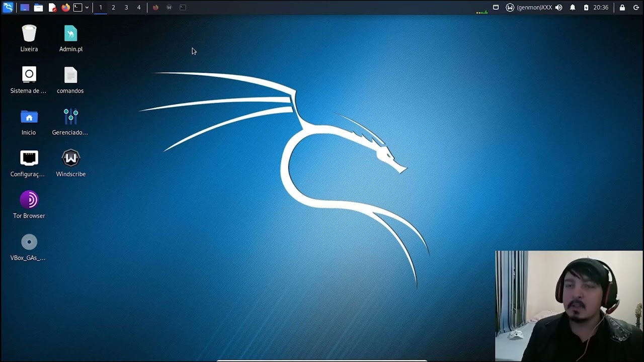Switch to workspace 1
The image size is (644, 362).
(x=101, y=8)
